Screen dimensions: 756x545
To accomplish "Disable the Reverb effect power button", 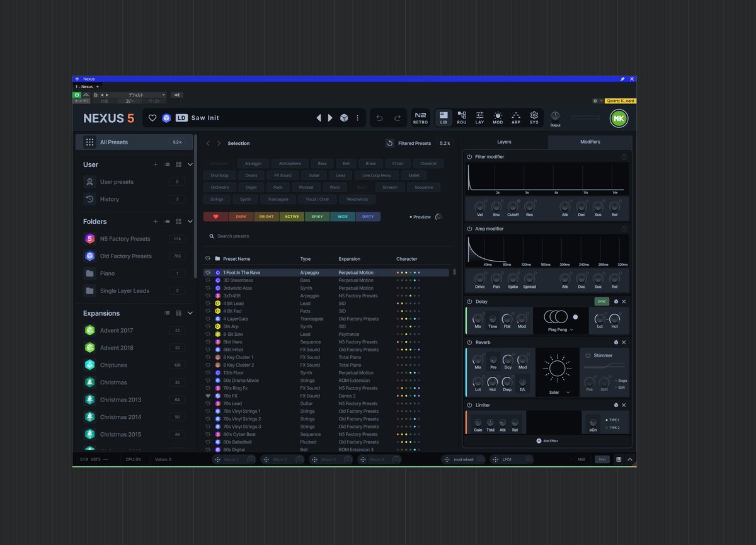I will click(x=469, y=342).
